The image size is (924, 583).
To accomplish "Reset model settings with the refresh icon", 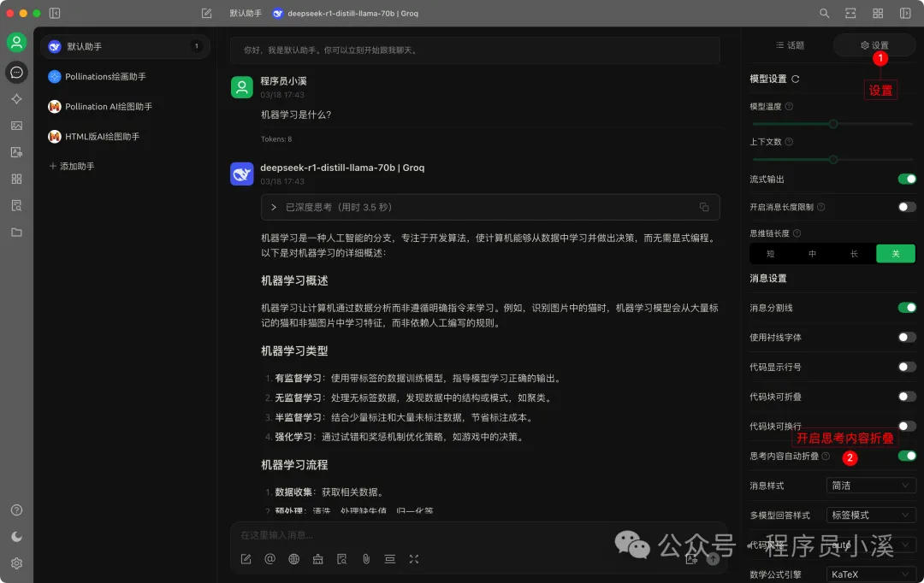I will pos(795,79).
